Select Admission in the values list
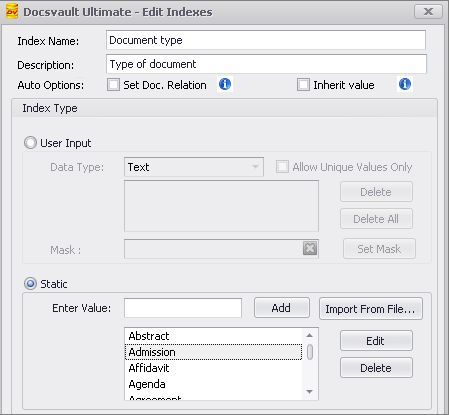Image resolution: width=449 pixels, height=415 pixels. tap(213, 352)
